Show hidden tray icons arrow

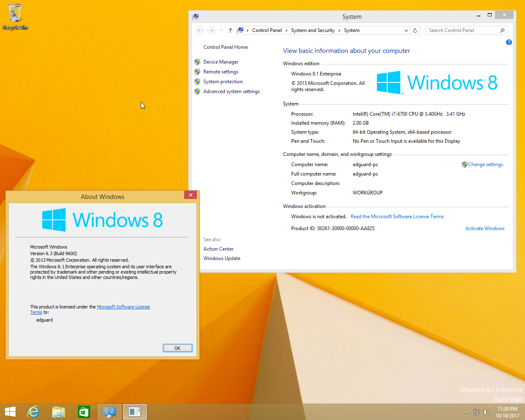click(466, 412)
